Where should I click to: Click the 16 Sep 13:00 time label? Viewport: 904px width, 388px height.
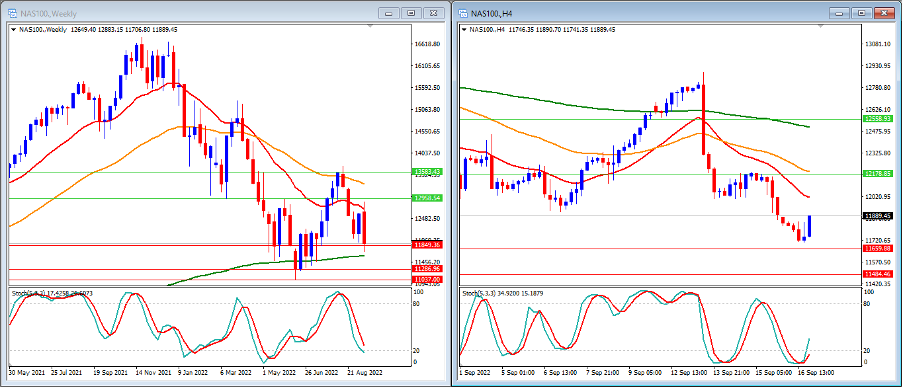click(816, 373)
